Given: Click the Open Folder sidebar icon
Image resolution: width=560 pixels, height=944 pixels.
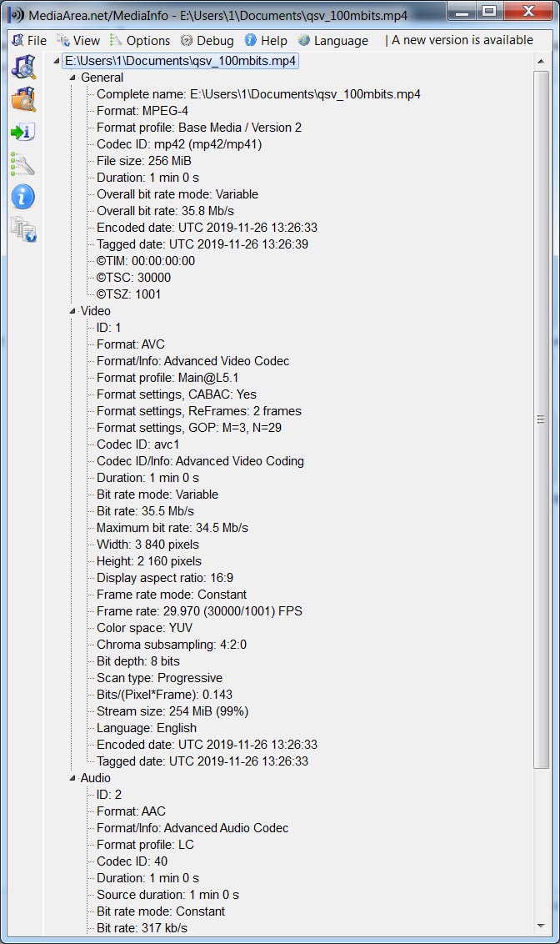Looking at the screenshot, I should click(23, 99).
